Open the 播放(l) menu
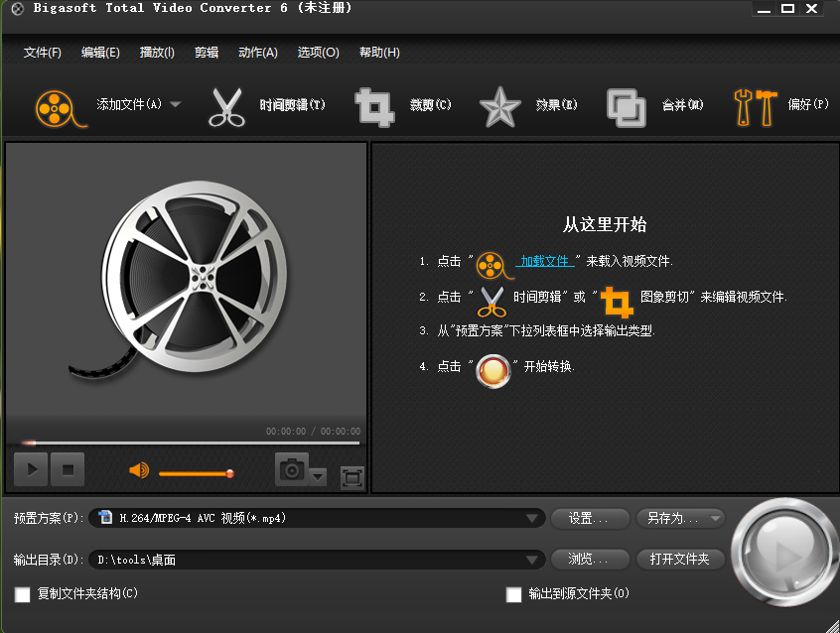The height and width of the screenshot is (633, 840). [157, 53]
